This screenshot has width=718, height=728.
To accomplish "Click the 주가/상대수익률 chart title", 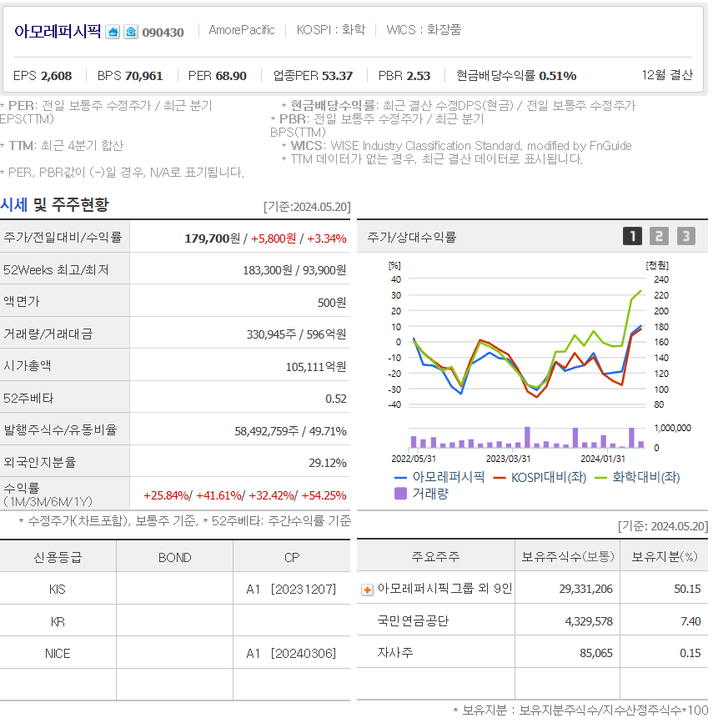I will 411,238.
